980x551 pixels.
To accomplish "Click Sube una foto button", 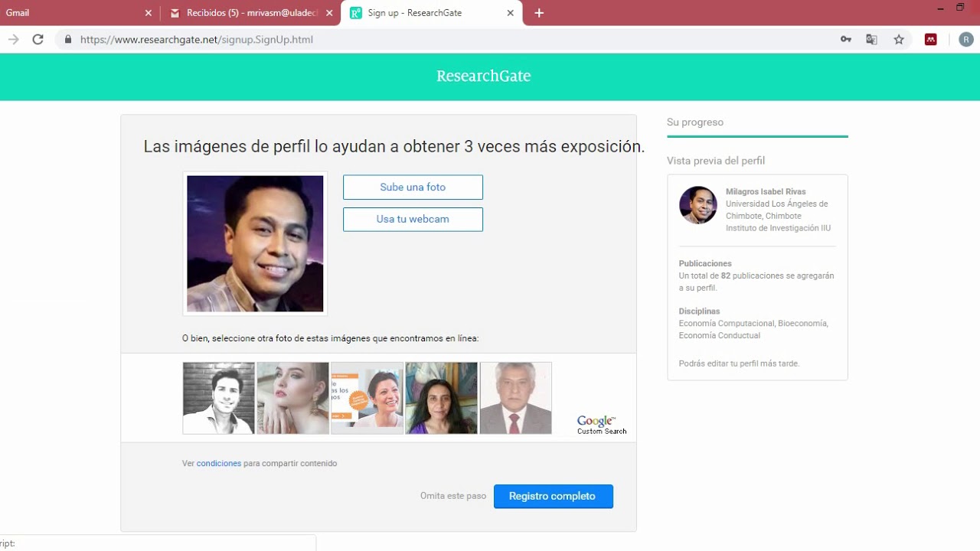I will tap(413, 187).
